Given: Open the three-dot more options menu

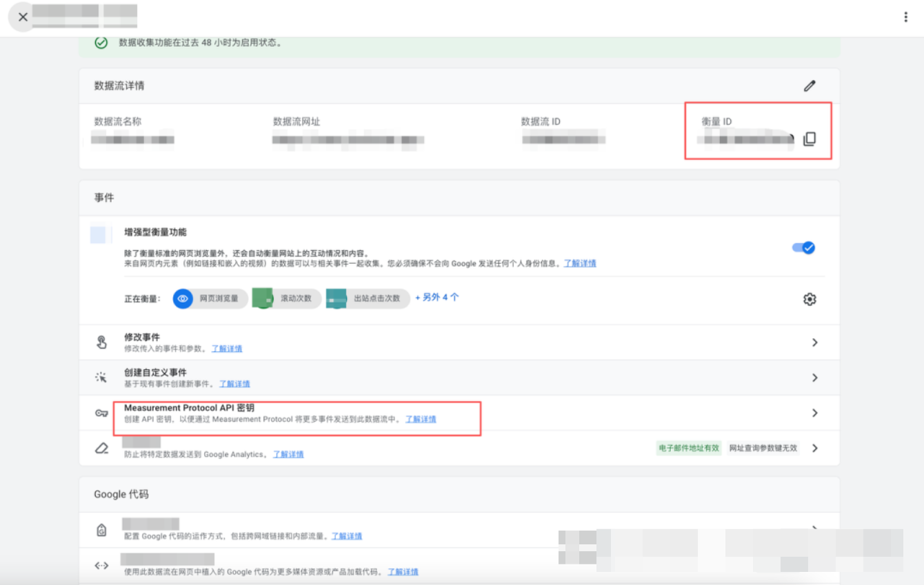Looking at the screenshot, I should click(905, 17).
